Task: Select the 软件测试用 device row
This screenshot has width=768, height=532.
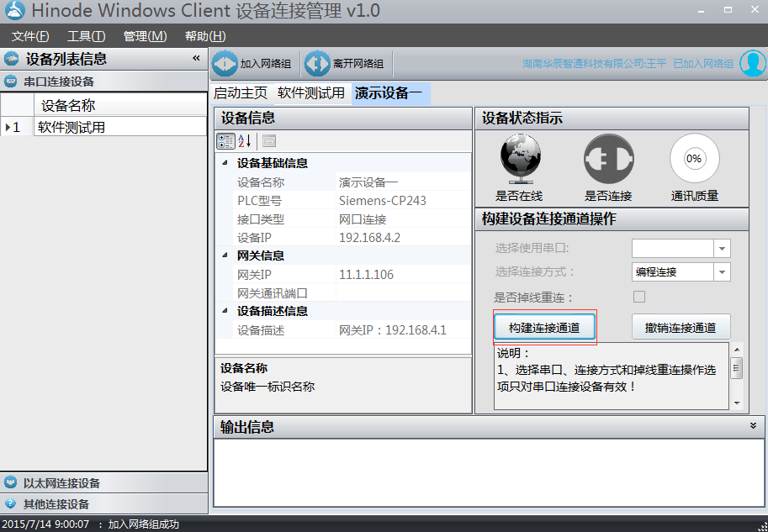Action: pos(120,127)
